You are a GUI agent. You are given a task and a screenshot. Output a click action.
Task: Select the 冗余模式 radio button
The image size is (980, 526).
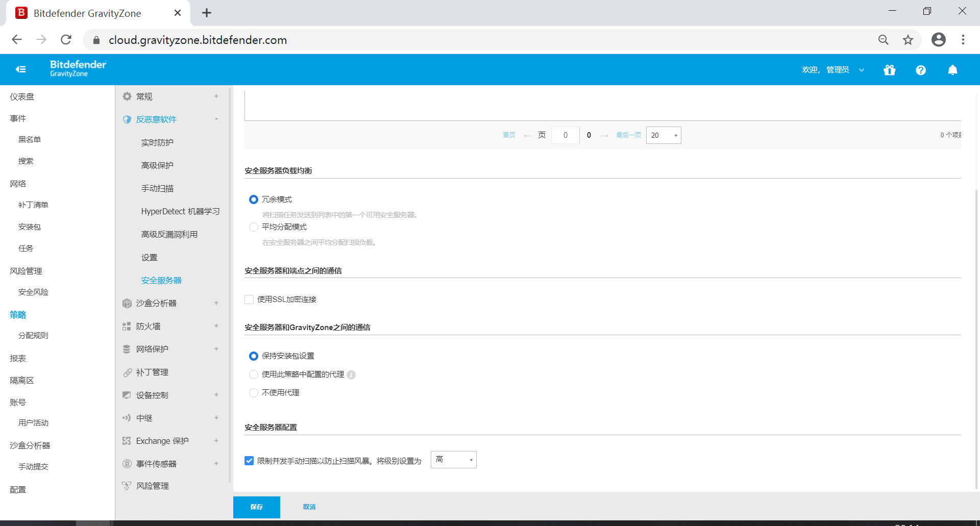coord(253,199)
